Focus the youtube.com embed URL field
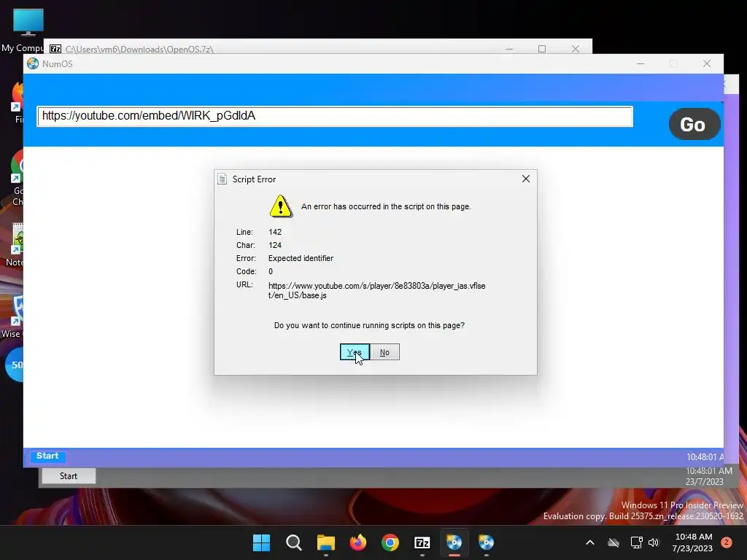747x560 pixels. [335, 116]
